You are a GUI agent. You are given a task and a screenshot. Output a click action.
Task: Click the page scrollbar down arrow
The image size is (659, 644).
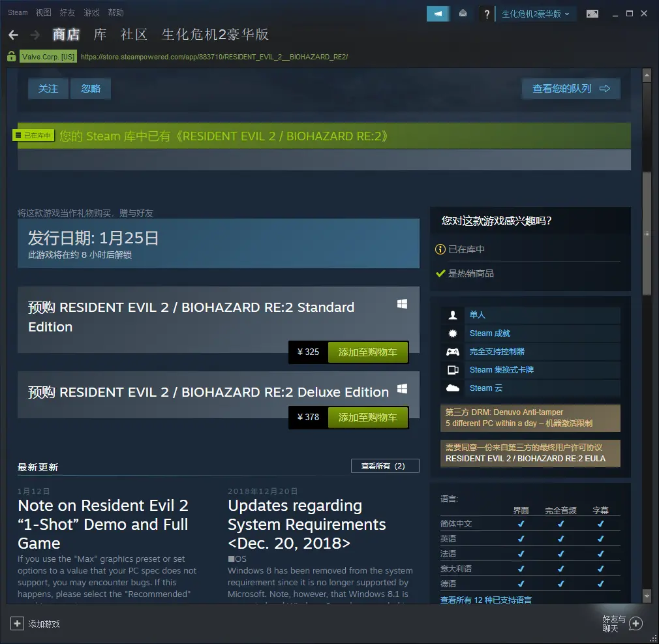647,596
